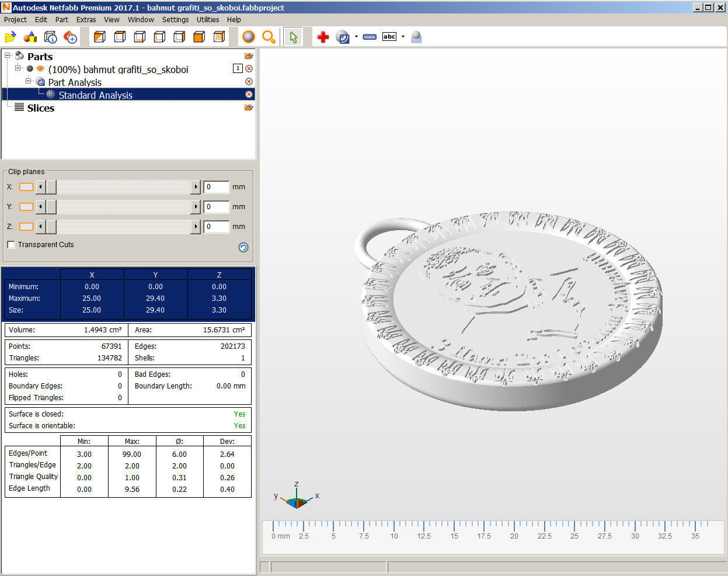Toggle the X clip plane orange button
Image resolution: width=728 pixels, height=576 pixels.
[26, 187]
